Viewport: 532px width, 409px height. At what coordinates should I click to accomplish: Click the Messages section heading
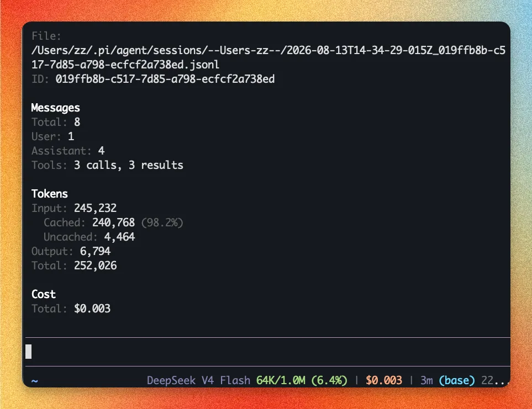point(56,108)
